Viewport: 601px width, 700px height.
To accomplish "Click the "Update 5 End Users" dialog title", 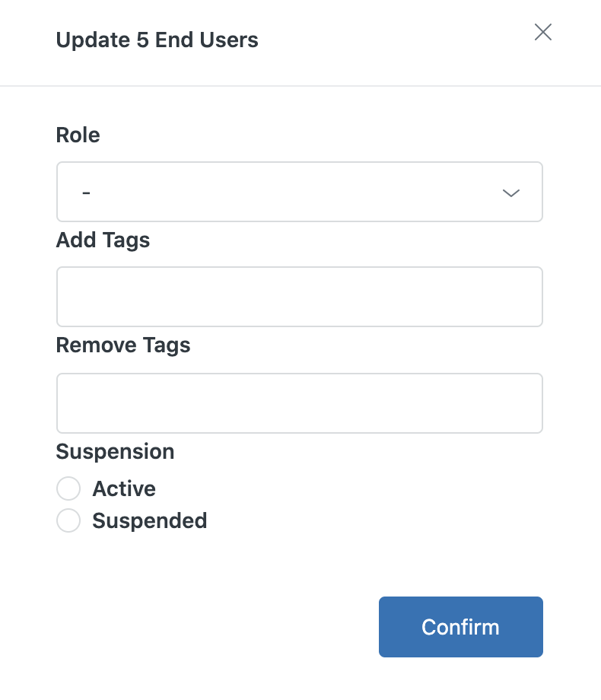I will [157, 40].
